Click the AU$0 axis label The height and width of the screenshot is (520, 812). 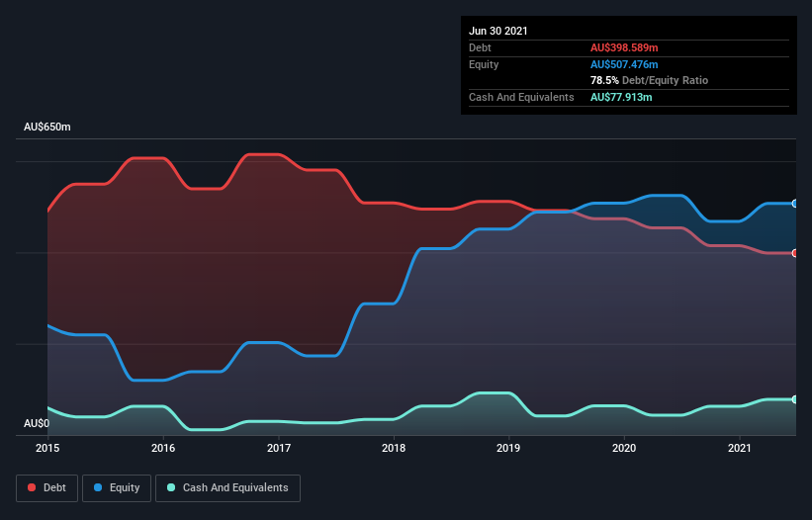(x=37, y=423)
